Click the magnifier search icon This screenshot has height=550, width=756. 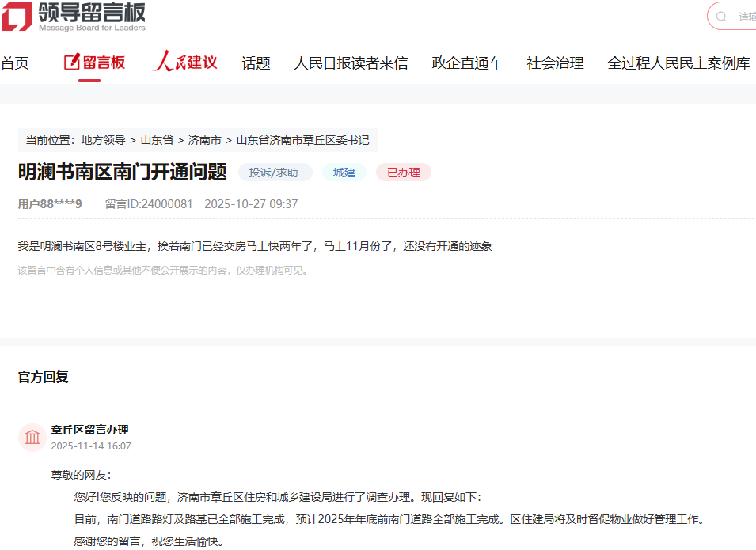[x=721, y=17]
